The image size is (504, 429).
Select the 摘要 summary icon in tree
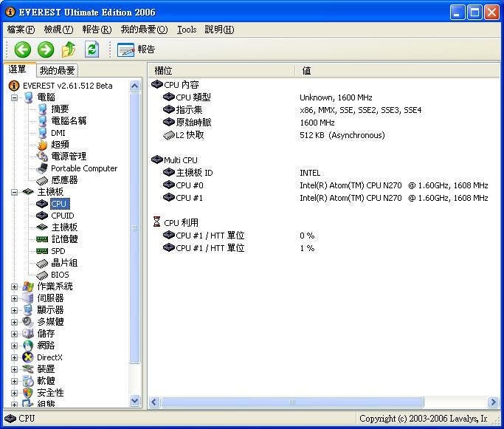42,109
